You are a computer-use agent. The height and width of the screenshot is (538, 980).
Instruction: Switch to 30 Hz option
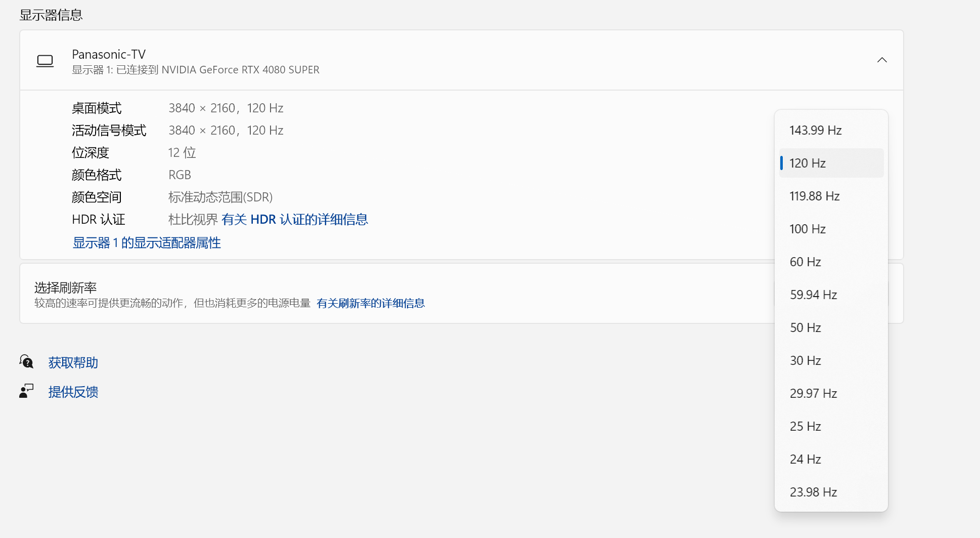(x=805, y=361)
